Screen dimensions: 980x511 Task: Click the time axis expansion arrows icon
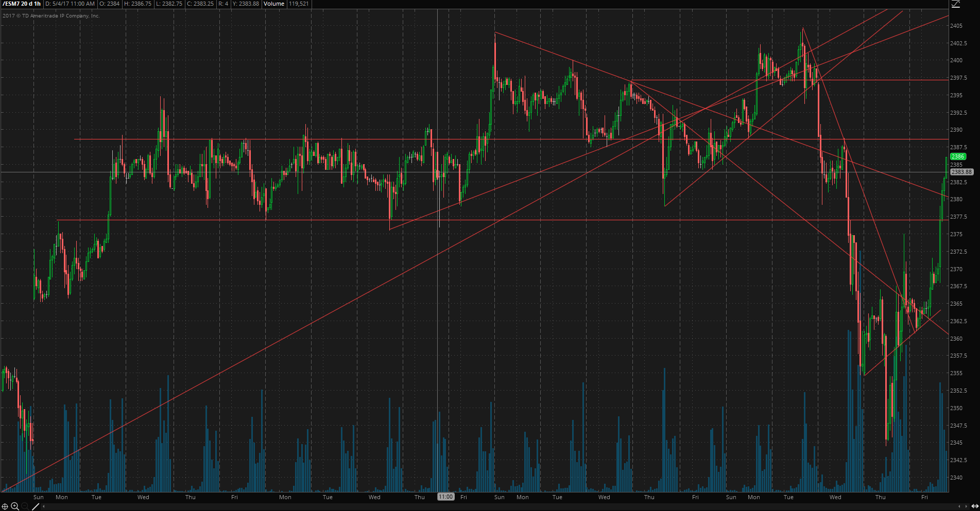click(975, 506)
